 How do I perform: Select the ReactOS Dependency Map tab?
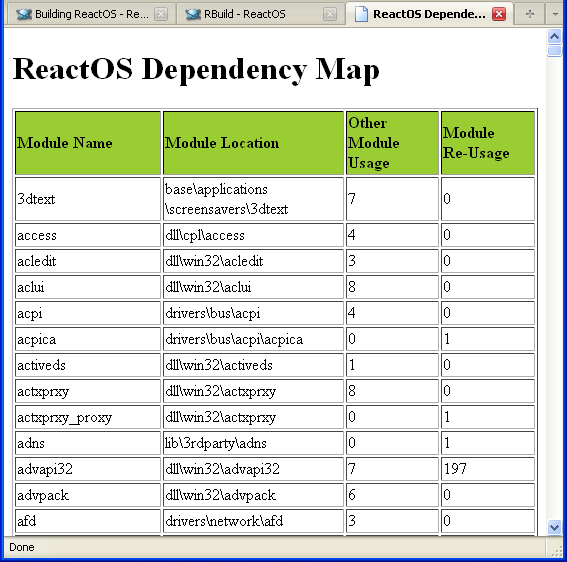pos(429,14)
